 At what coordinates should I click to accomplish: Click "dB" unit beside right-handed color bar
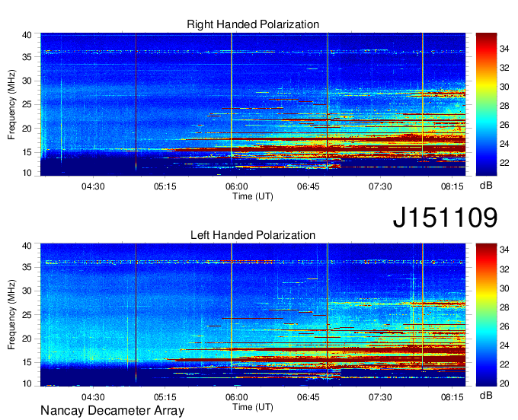[x=486, y=186]
